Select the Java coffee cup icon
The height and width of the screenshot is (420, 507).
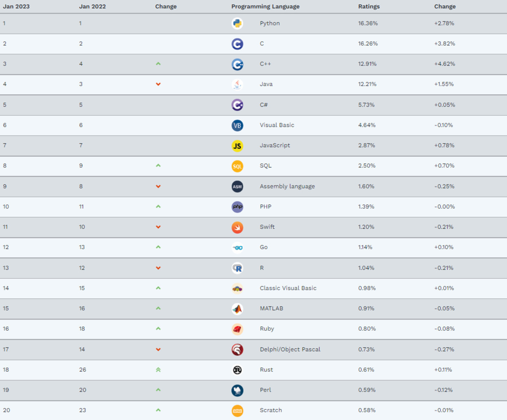coord(237,84)
